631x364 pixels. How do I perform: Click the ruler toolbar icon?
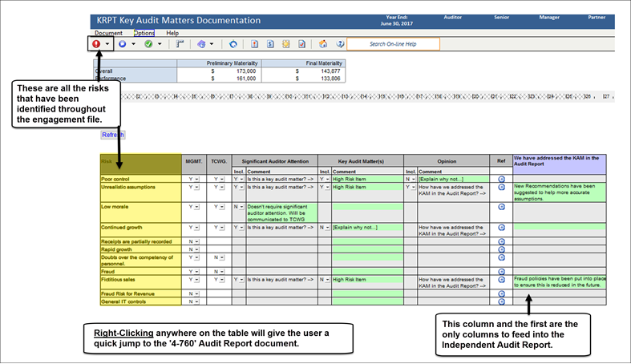tap(180, 44)
